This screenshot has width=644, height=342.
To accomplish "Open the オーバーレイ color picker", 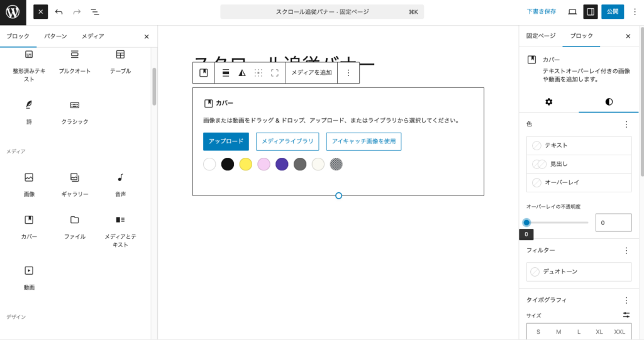I will point(579,182).
